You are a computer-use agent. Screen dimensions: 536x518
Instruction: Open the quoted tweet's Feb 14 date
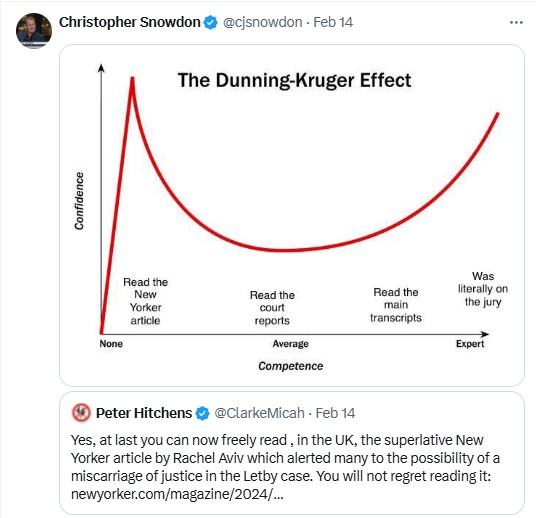click(x=335, y=413)
